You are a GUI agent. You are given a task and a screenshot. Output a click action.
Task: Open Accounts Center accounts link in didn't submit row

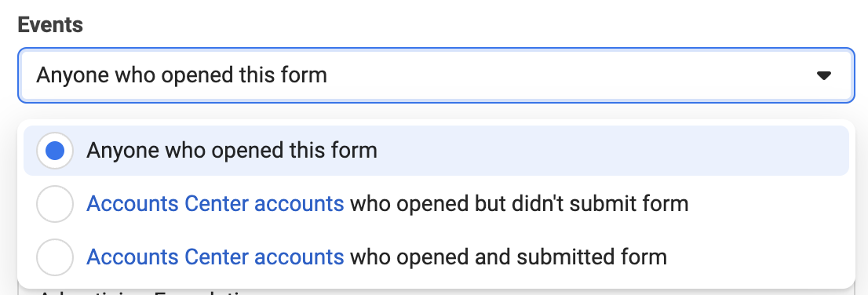[x=215, y=204]
